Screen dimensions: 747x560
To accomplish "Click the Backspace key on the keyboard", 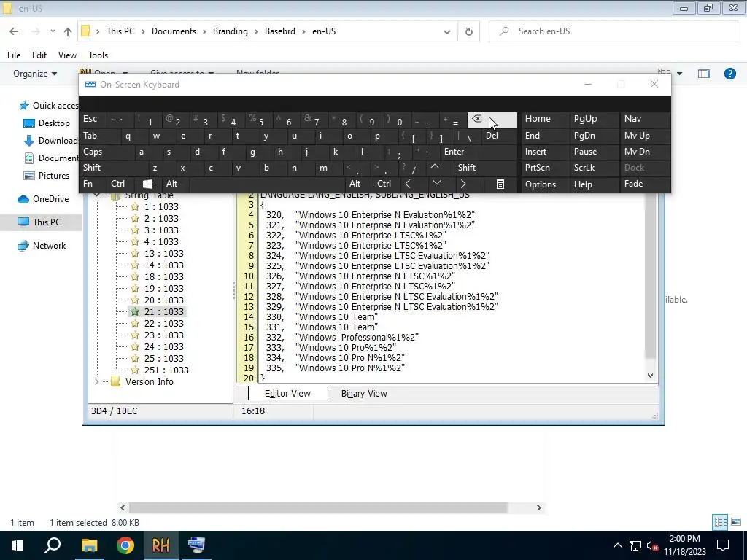I will [x=492, y=120].
